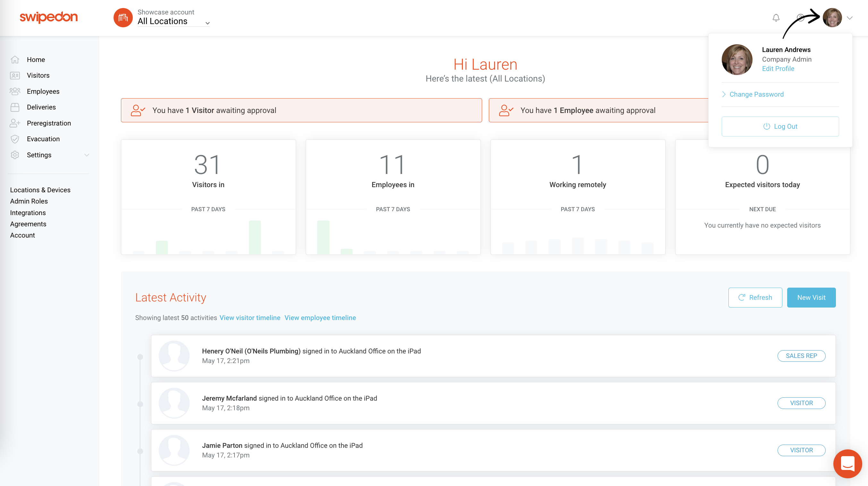Click the Employees group icon
The height and width of the screenshot is (486, 868).
tap(15, 91)
